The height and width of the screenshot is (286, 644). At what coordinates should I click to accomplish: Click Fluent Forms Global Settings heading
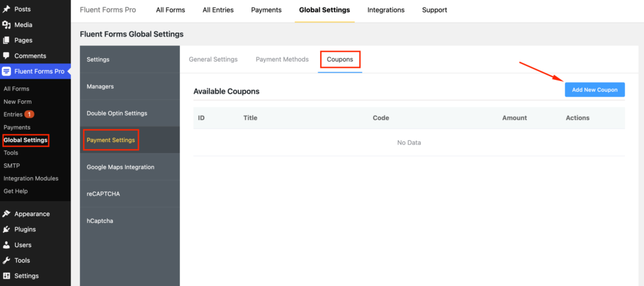(131, 34)
